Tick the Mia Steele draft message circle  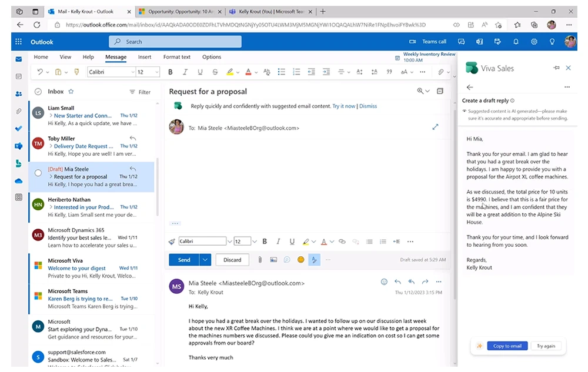coord(38,173)
